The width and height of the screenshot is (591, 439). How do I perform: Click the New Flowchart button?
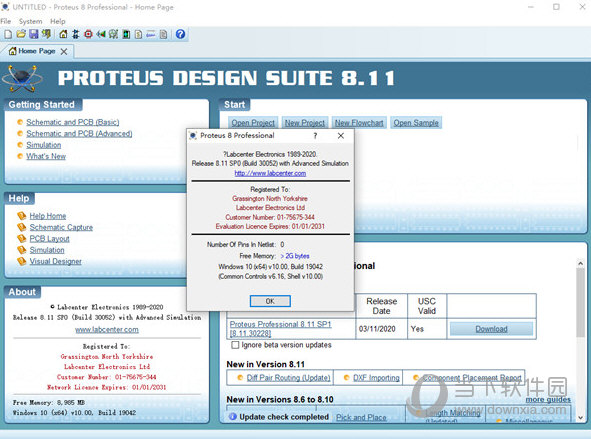(x=359, y=123)
